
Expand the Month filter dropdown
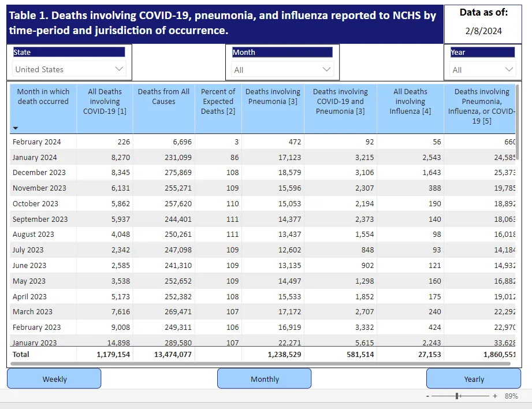tap(282, 69)
